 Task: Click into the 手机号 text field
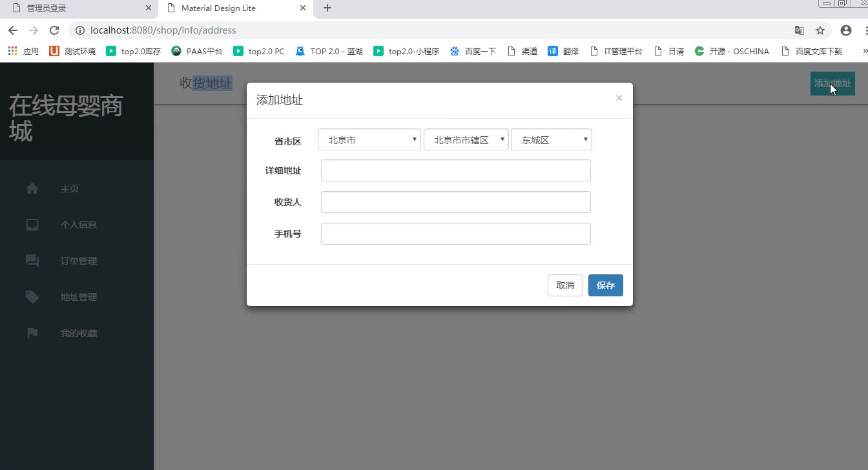coord(455,234)
